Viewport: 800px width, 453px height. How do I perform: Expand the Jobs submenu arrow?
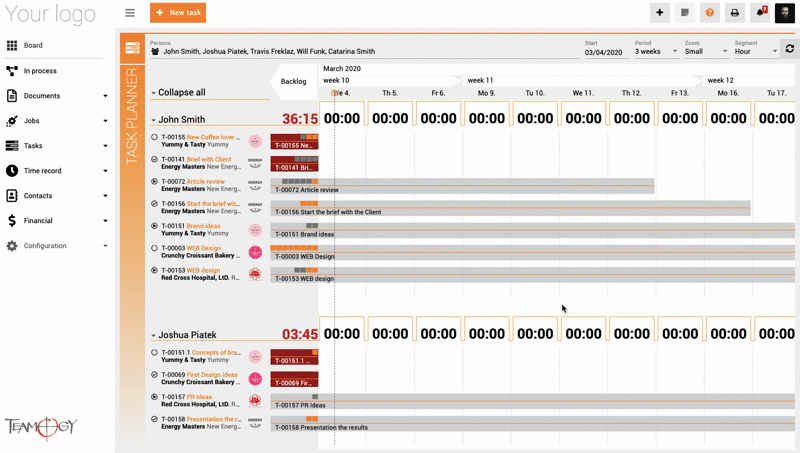[106, 121]
